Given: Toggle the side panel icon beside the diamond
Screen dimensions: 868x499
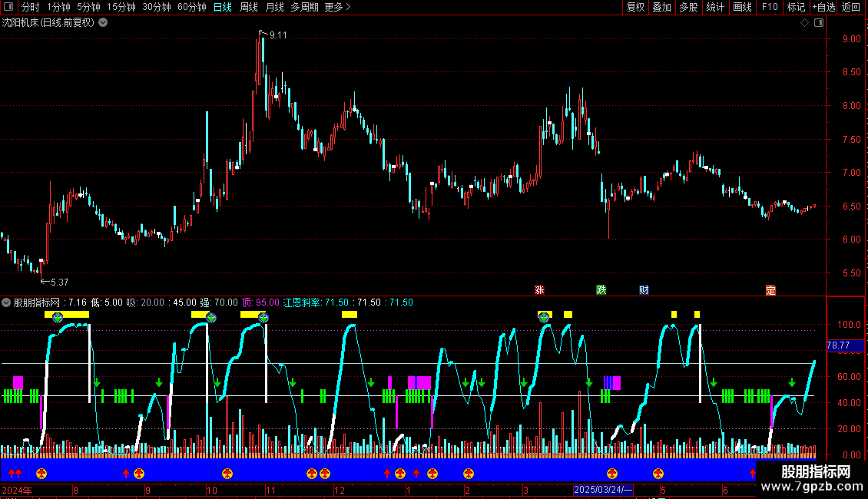Looking at the screenshot, I should [x=819, y=23].
